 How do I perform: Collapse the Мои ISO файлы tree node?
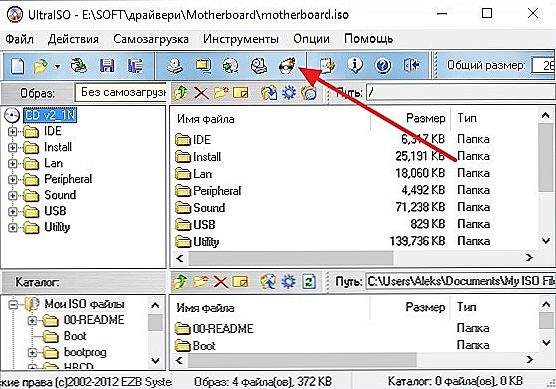coord(13,304)
